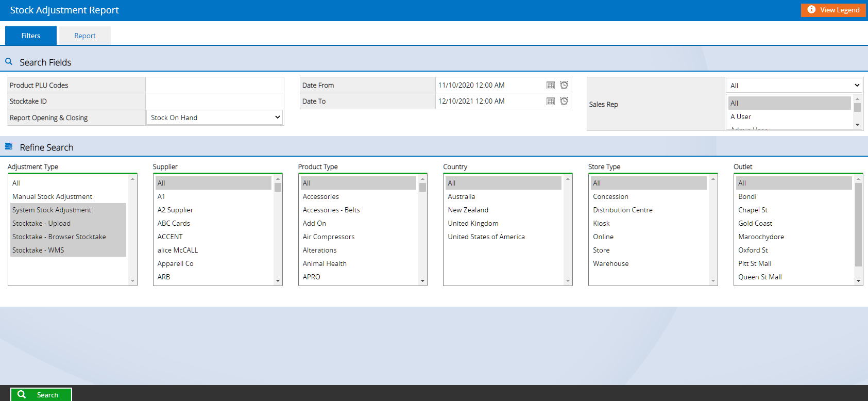Select Manual Stock Adjustment
The image size is (868, 401).
[x=68, y=196]
